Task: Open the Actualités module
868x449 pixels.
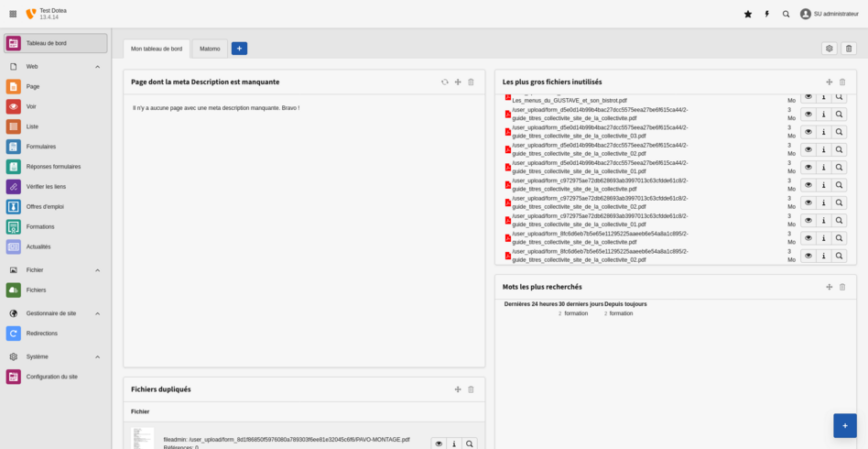Action: coord(55,246)
